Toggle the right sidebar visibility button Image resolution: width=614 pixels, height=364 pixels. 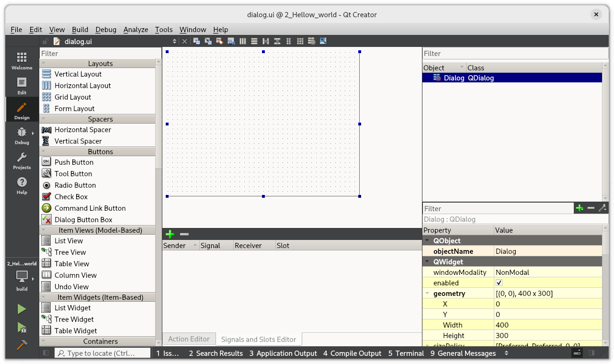(592, 353)
